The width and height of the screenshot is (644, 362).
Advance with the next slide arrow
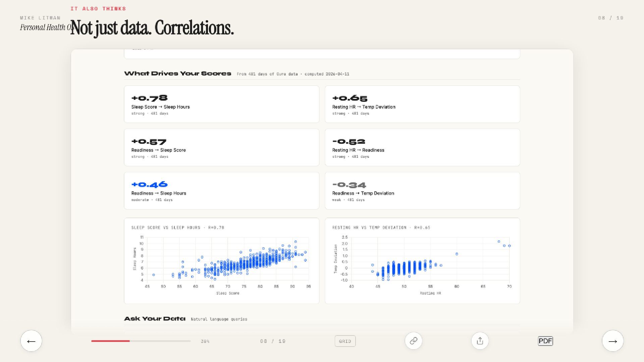[x=612, y=341]
